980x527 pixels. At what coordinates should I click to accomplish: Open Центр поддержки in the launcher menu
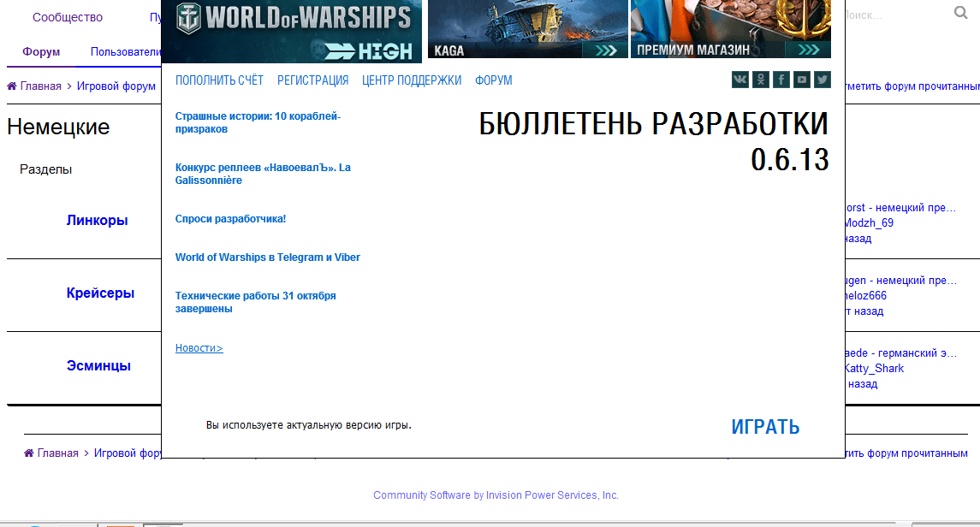pyautogui.click(x=411, y=80)
